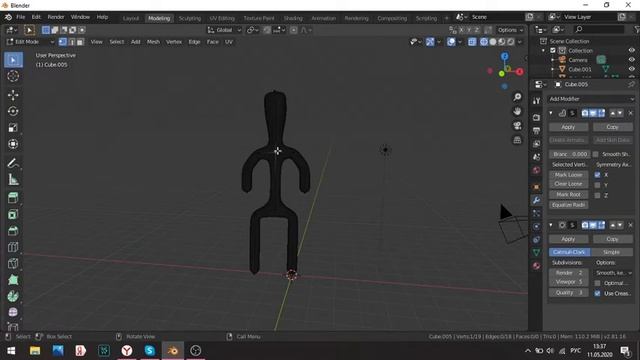Toggle viewport overlays
Viewport: 640px width, 360px height.
pos(451,42)
